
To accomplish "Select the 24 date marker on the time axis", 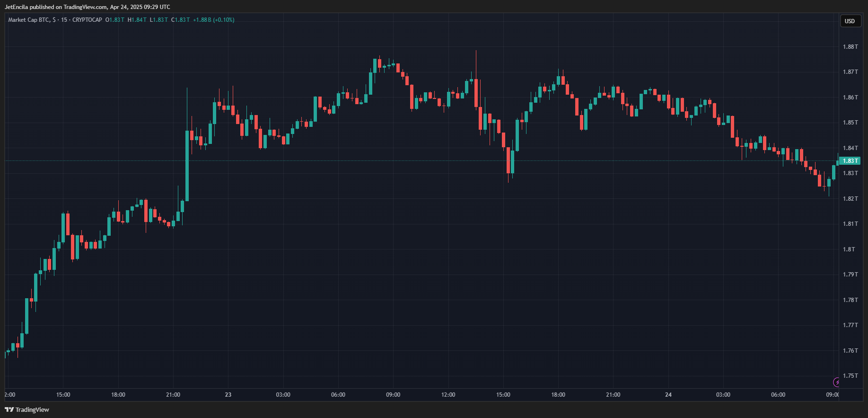I will click(x=668, y=395).
